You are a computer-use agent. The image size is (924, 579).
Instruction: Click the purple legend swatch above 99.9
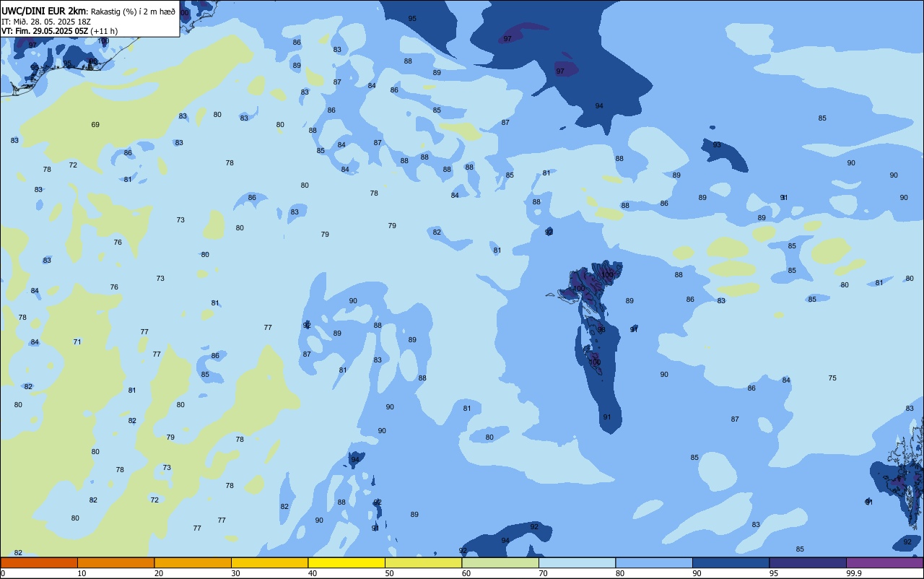click(884, 562)
